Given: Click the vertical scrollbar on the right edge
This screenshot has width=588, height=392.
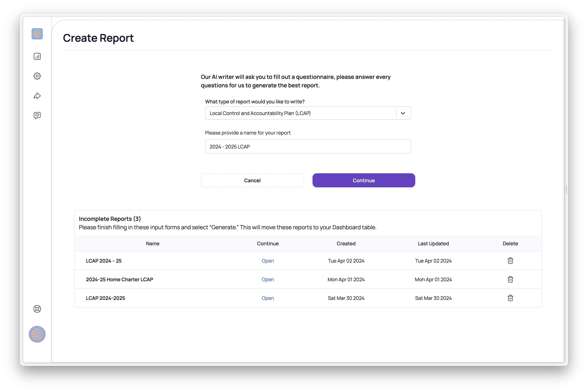Looking at the screenshot, I should tap(566, 189).
